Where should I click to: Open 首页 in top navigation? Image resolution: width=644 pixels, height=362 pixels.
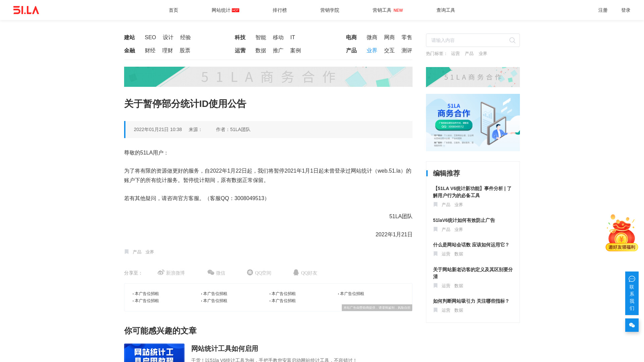point(173,10)
